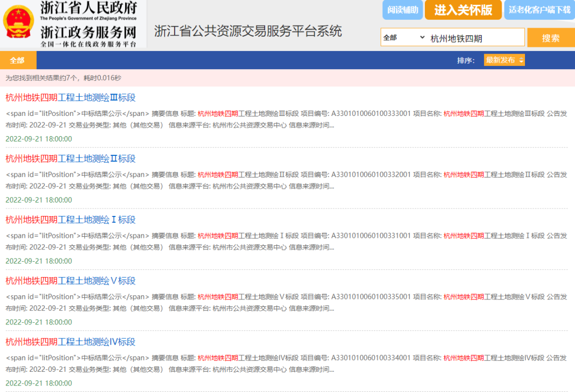Click 适老化客户端下载 button
Screen dimensions: 575x392
[539, 10]
